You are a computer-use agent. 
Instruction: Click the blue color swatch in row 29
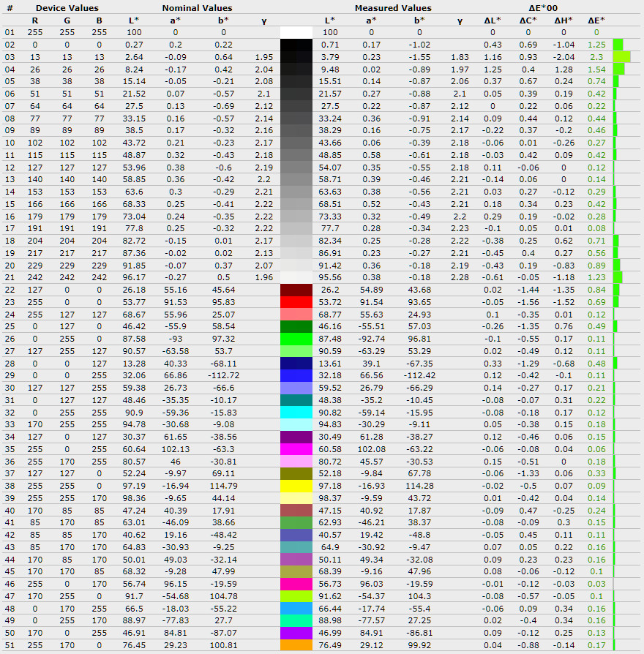point(296,375)
